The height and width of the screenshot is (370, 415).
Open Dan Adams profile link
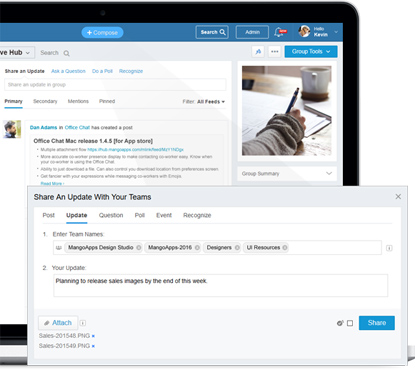pyautogui.click(x=43, y=128)
